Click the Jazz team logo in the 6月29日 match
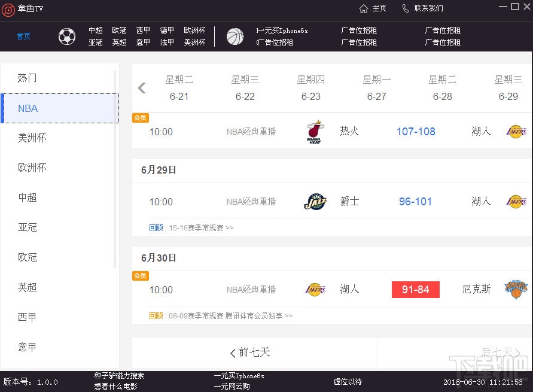The image size is (533, 392). tap(315, 202)
